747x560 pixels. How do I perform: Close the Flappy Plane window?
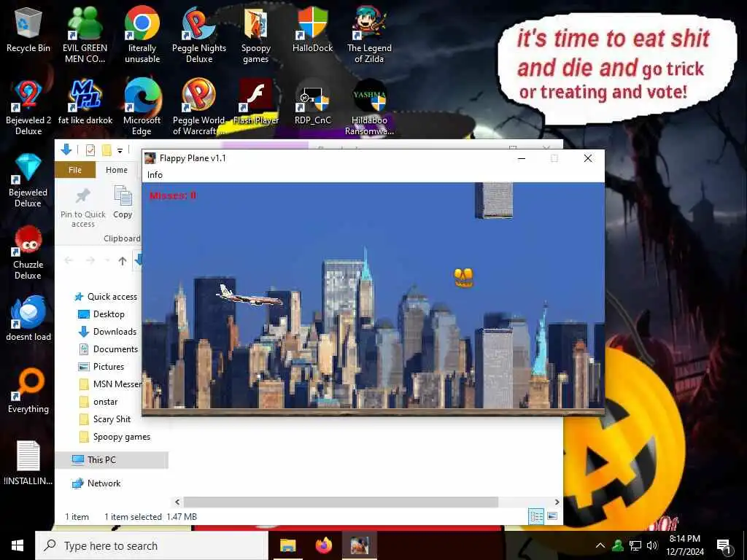tap(588, 158)
